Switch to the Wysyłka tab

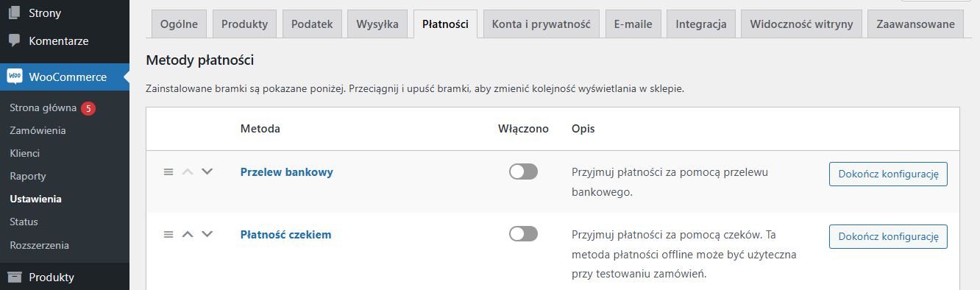tap(377, 24)
